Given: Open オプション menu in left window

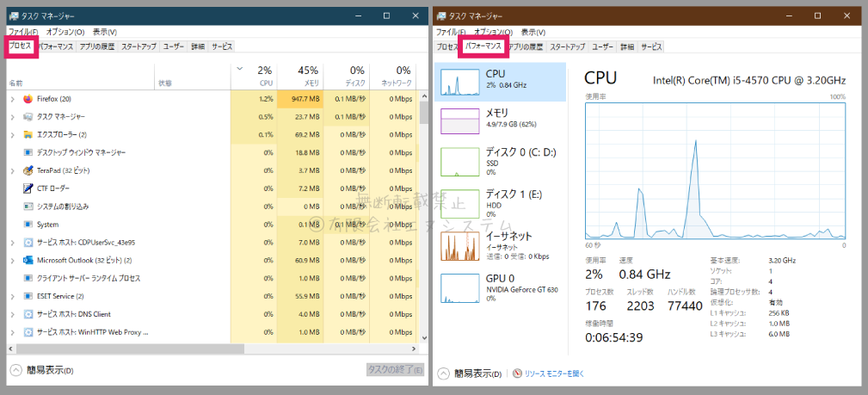Looking at the screenshot, I should tap(65, 32).
